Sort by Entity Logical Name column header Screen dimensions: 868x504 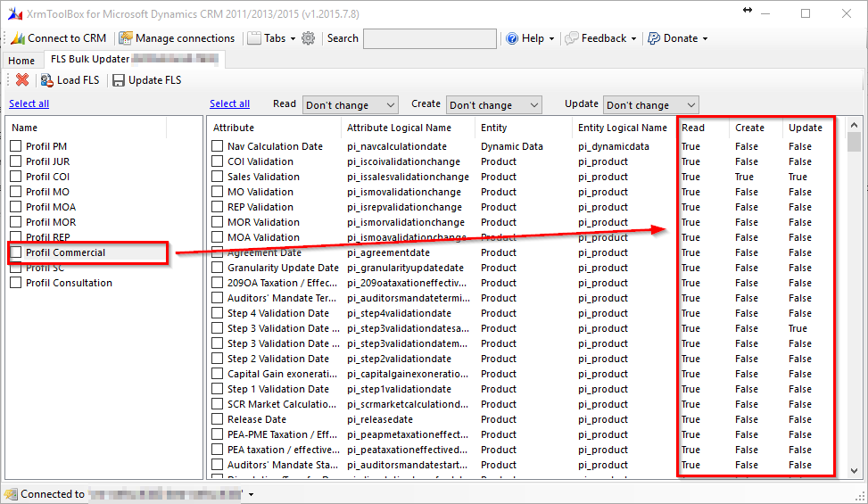[623, 128]
